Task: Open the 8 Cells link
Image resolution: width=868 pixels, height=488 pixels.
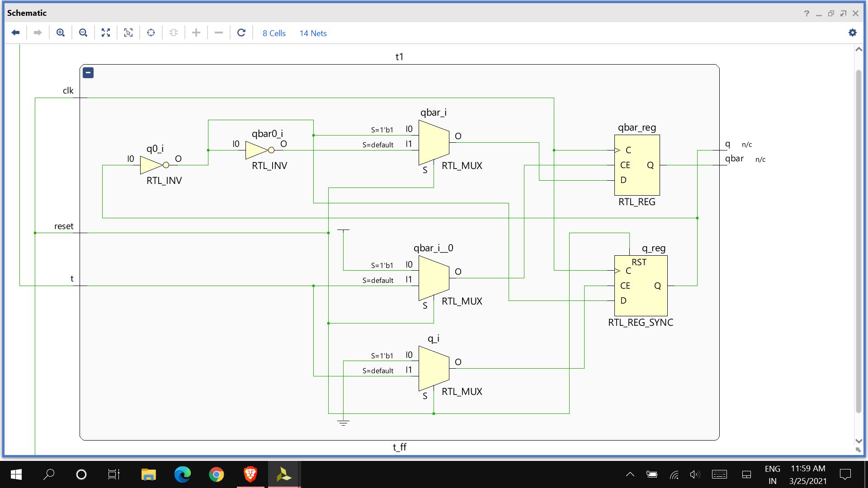Action: pos(274,33)
